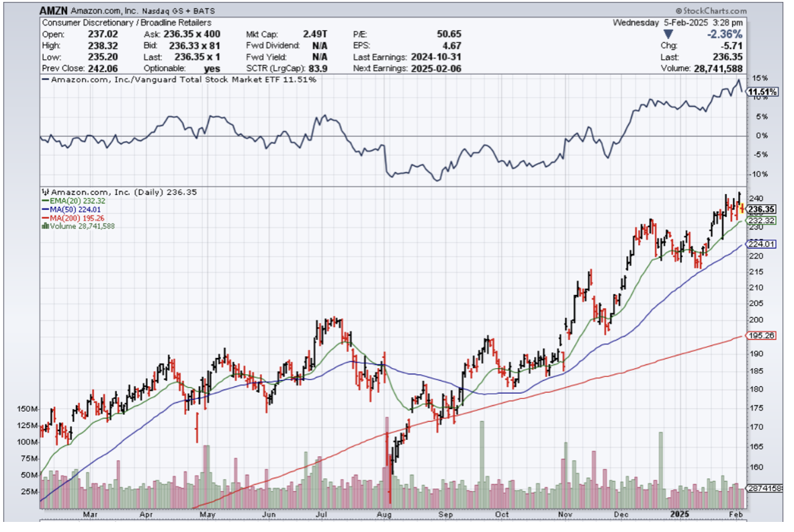Click the red MA(200) legend line marker

[46, 218]
